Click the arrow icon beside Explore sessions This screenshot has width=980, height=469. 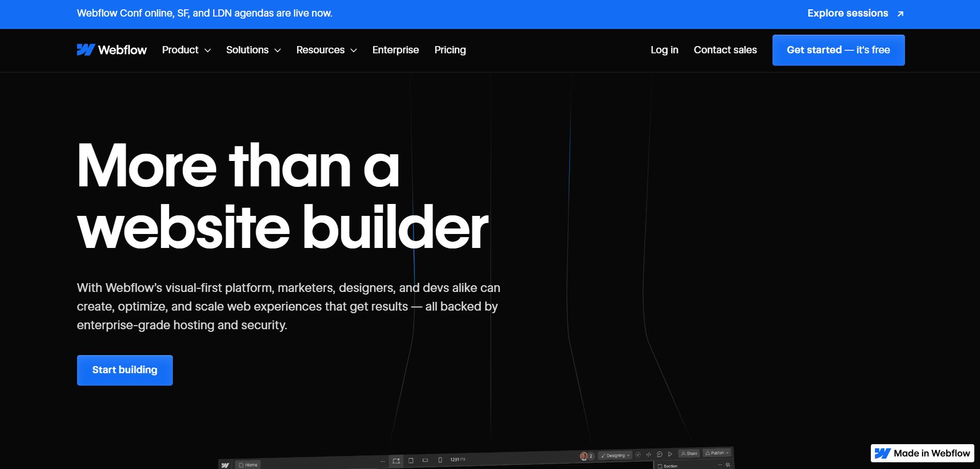click(900, 14)
